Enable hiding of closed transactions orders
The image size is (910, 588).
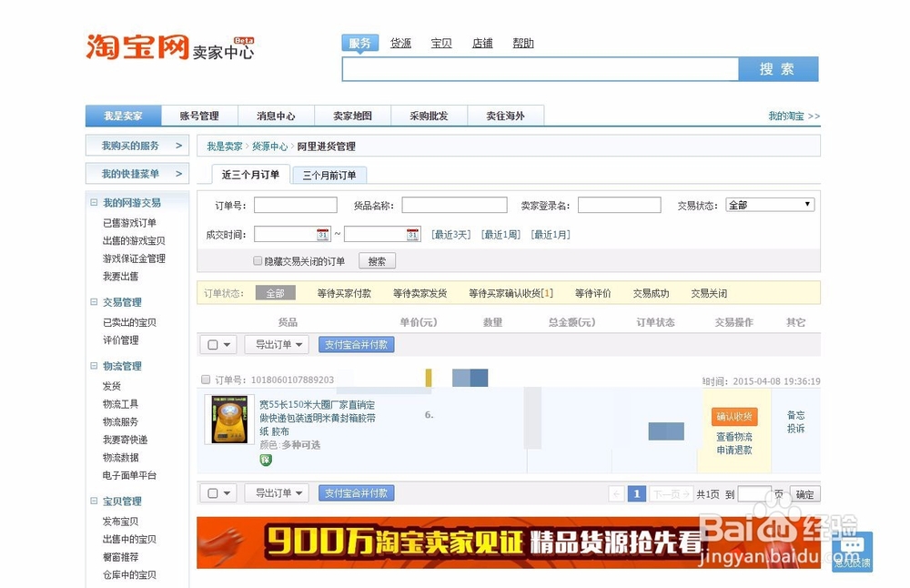(x=258, y=261)
